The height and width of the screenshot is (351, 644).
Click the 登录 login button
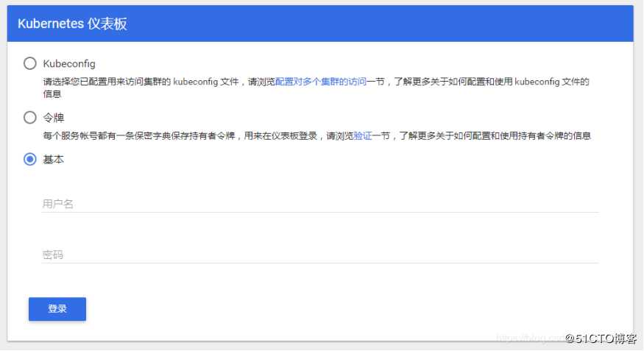pyautogui.click(x=57, y=309)
